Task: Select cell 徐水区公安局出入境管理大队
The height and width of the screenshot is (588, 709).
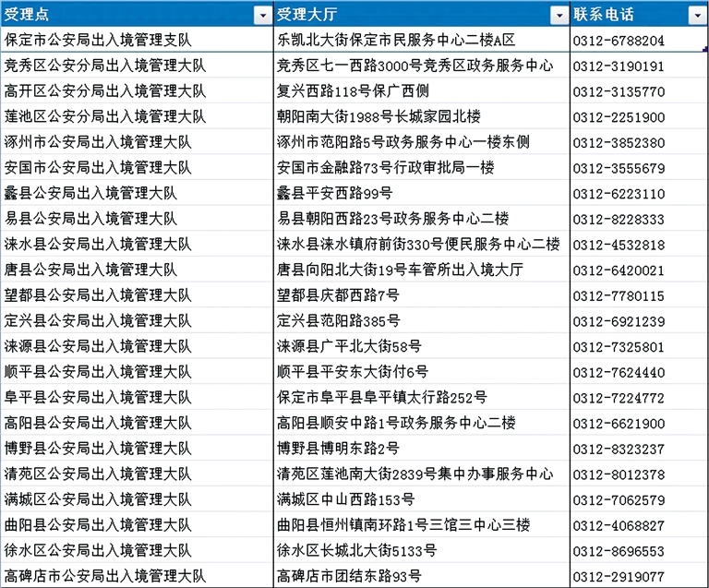Action: coord(137,550)
